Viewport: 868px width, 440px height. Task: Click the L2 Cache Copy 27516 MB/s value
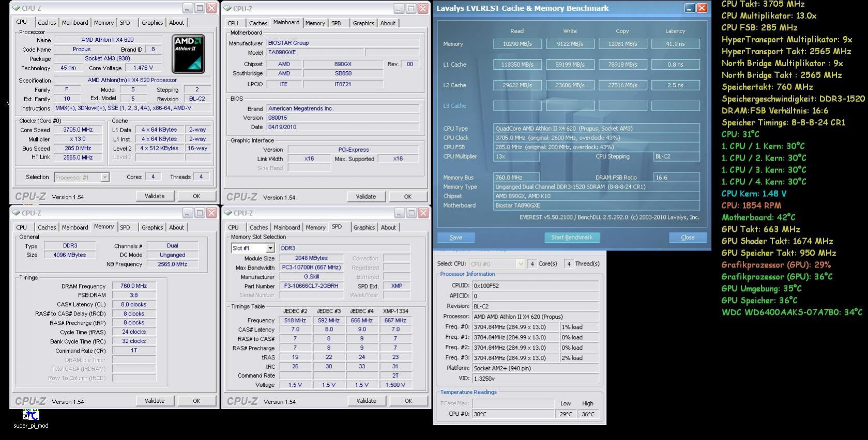[623, 85]
